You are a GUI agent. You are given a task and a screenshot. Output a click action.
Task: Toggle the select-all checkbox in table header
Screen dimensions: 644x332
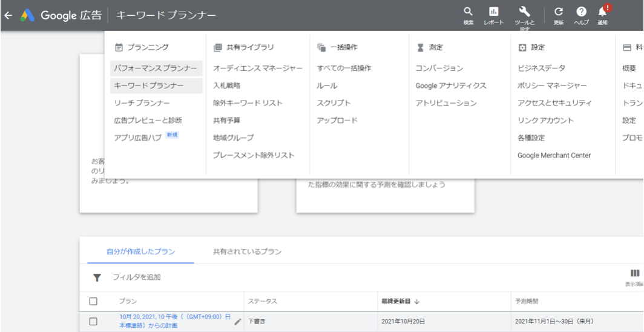click(x=93, y=302)
